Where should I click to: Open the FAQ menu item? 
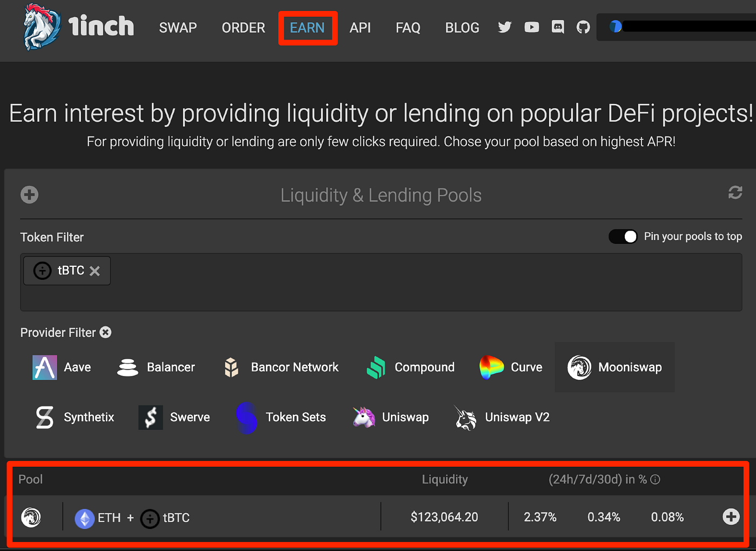tap(408, 28)
